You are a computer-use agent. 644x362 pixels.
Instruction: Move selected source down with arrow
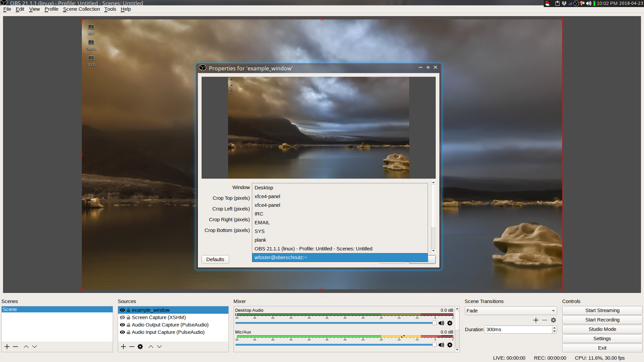click(x=159, y=347)
